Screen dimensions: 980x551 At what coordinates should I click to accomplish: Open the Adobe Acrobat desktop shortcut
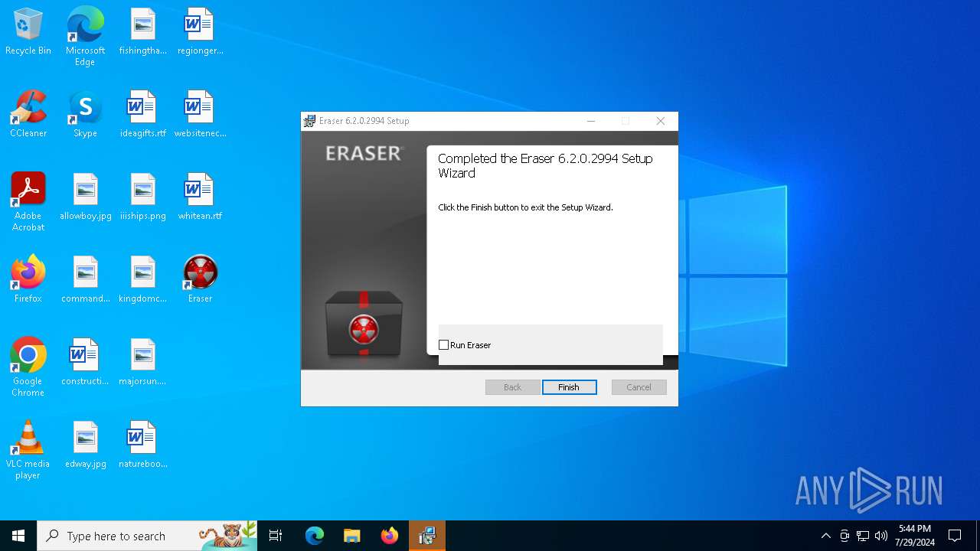(x=28, y=202)
